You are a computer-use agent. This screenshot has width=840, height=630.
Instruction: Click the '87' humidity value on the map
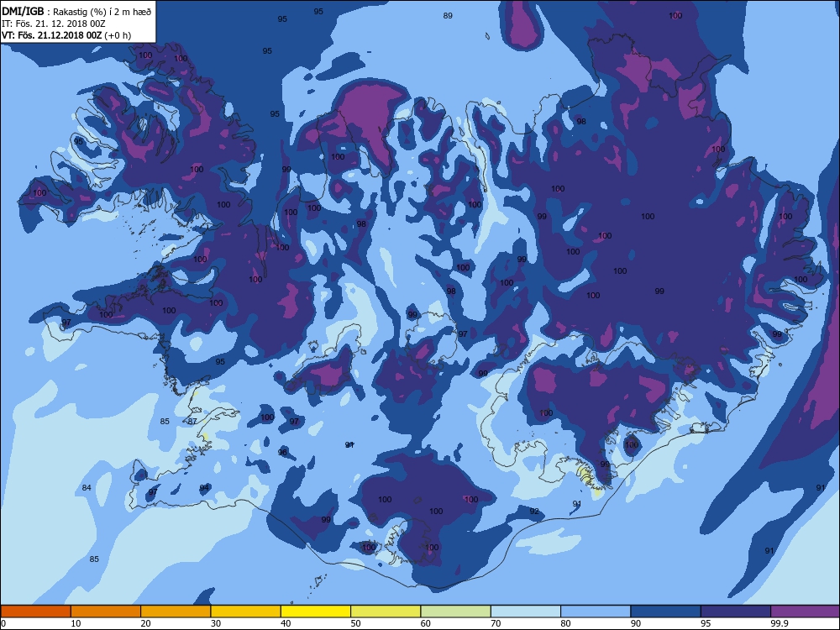[192, 422]
